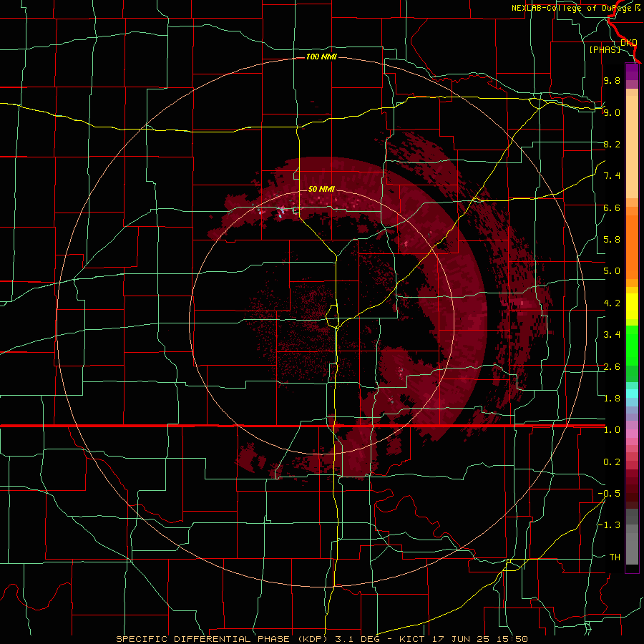Image resolution: width=644 pixels, height=644 pixels.
Task: Select the 6.6 scale label
Action: (612, 208)
